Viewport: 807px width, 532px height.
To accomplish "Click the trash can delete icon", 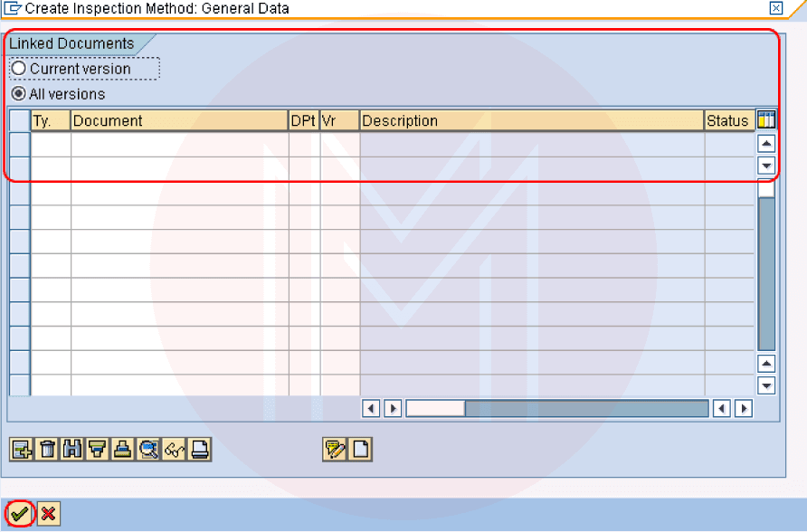I will coord(47,450).
